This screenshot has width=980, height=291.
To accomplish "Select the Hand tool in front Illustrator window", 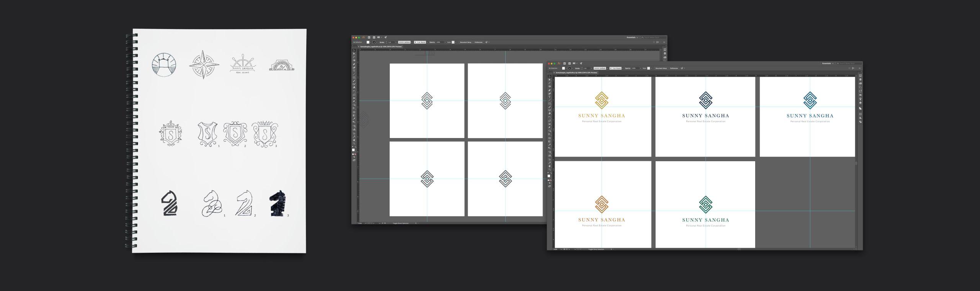I will tap(550, 166).
